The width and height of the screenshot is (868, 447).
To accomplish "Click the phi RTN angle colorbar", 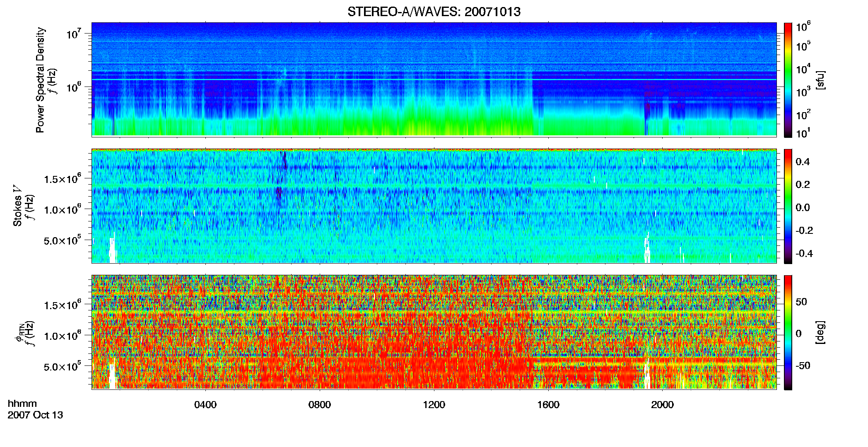I will tap(788, 332).
